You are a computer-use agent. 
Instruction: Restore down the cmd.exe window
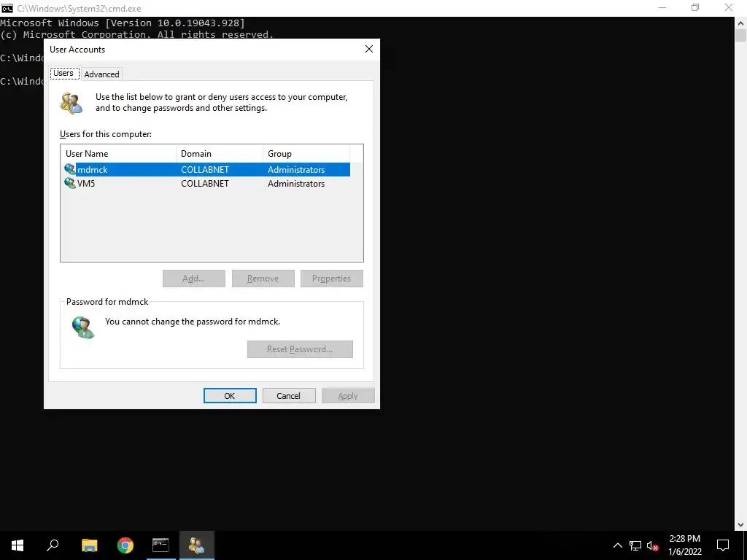[x=695, y=8]
